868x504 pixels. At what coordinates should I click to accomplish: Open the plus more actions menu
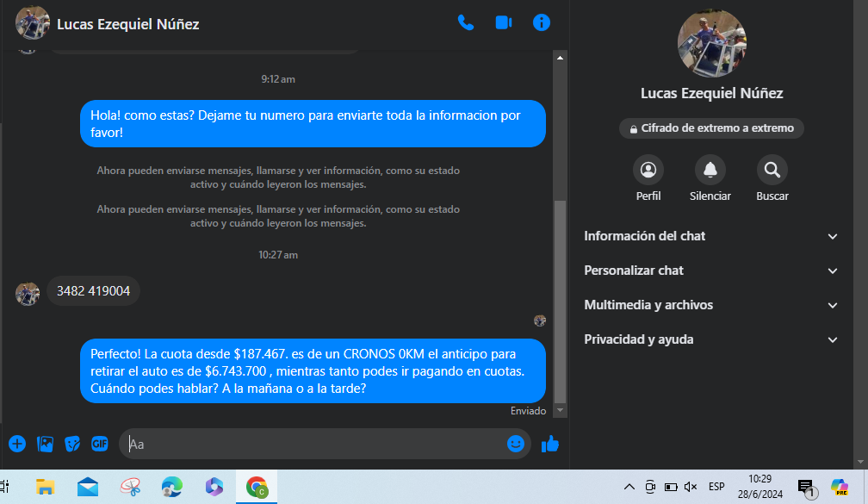[17, 444]
